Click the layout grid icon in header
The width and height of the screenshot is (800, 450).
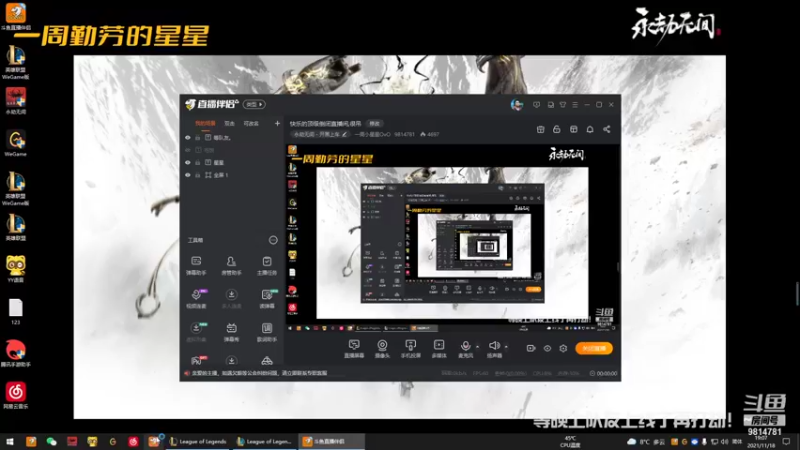(573, 130)
